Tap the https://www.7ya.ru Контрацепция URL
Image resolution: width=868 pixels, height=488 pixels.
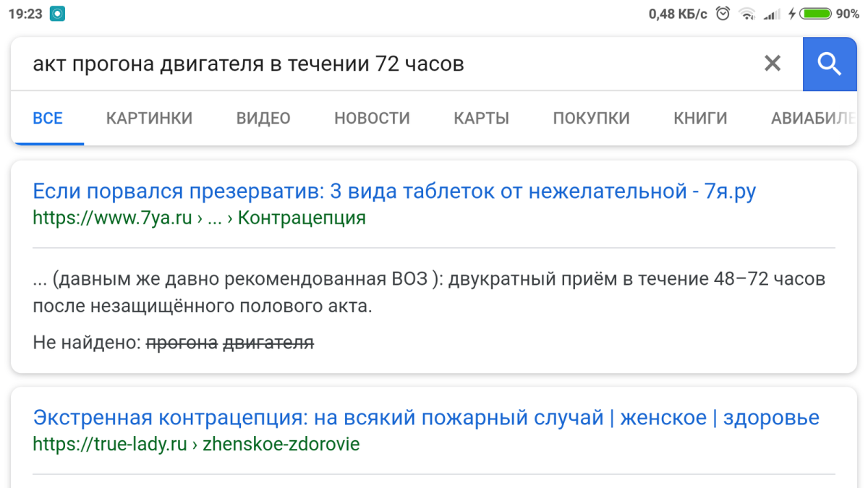199,218
